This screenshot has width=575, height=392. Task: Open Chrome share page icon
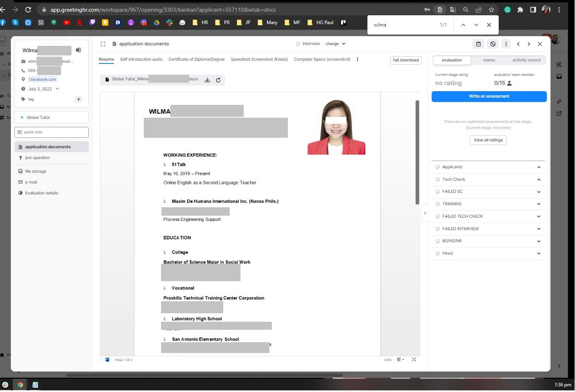click(x=478, y=10)
